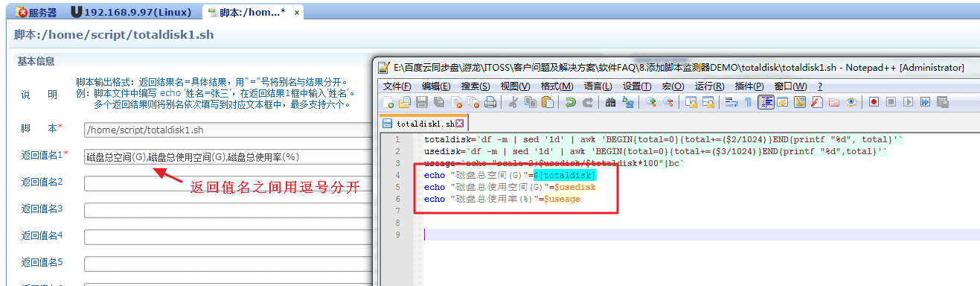
Task: Click the save recorded macro icon
Action: click(x=942, y=102)
